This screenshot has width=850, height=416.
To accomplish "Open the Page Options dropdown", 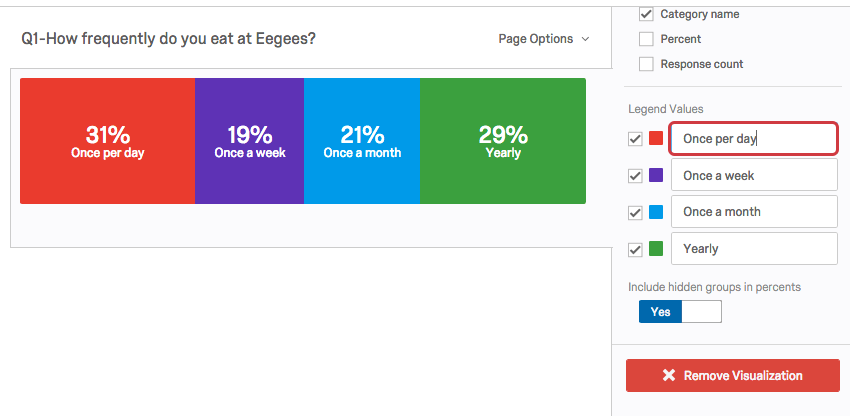I will [x=544, y=39].
